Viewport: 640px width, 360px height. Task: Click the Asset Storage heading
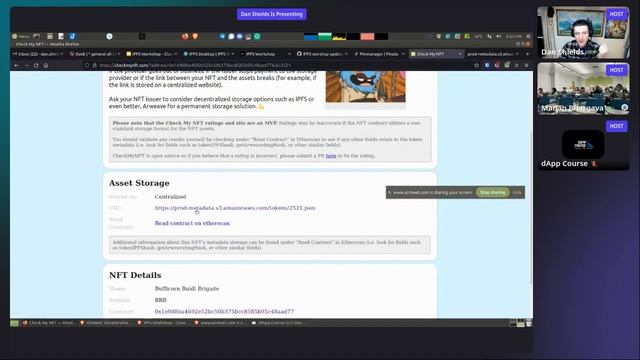139,183
